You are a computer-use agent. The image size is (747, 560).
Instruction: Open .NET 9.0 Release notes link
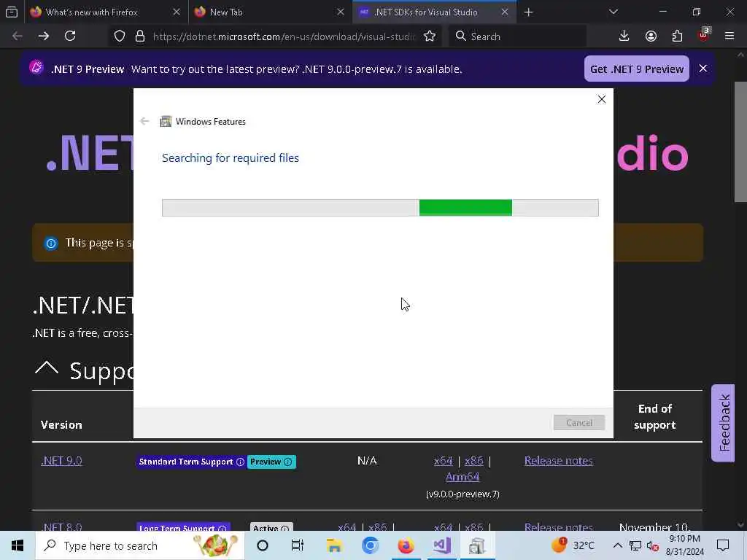(558, 461)
